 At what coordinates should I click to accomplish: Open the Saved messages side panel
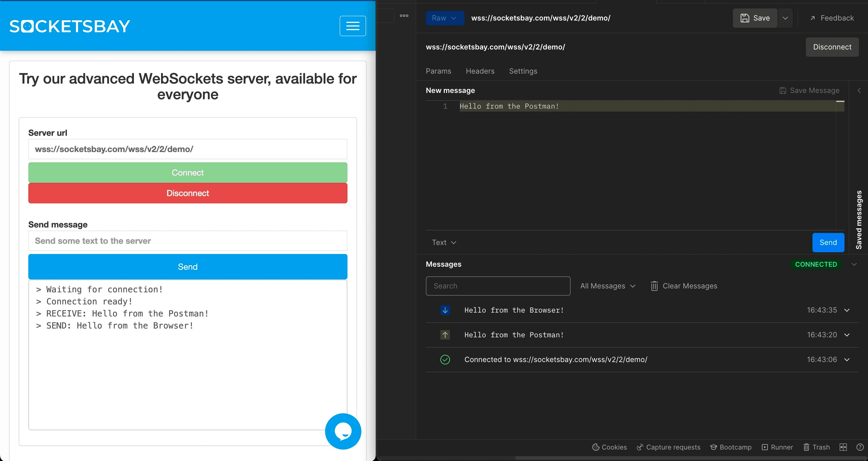tap(859, 220)
